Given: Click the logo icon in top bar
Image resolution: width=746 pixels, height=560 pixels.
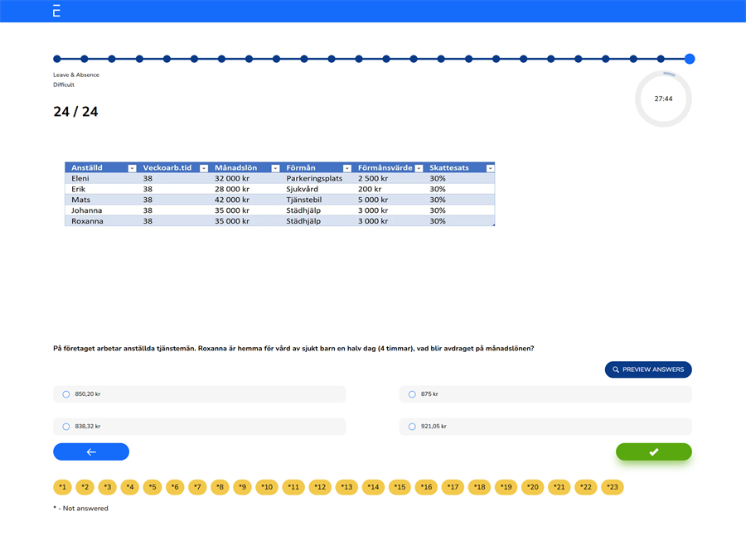Looking at the screenshot, I should click(x=56, y=11).
